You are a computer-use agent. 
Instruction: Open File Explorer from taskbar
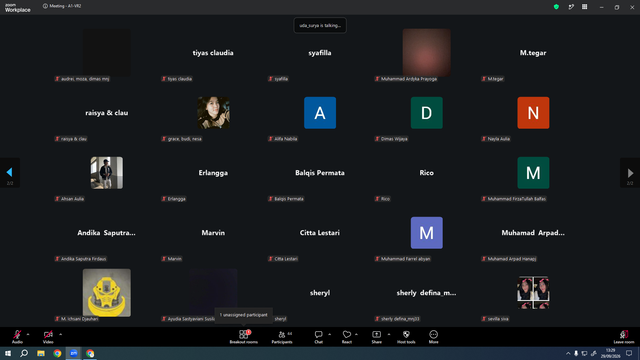41,353
